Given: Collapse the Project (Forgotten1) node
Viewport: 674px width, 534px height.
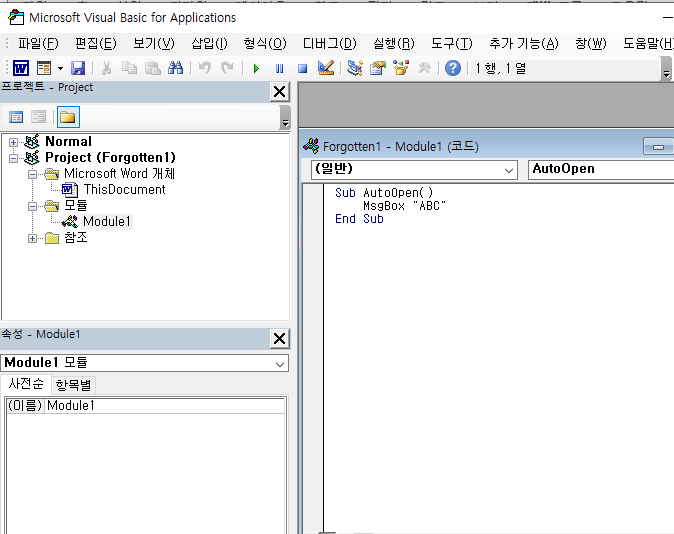Looking at the screenshot, I should coord(13,158).
